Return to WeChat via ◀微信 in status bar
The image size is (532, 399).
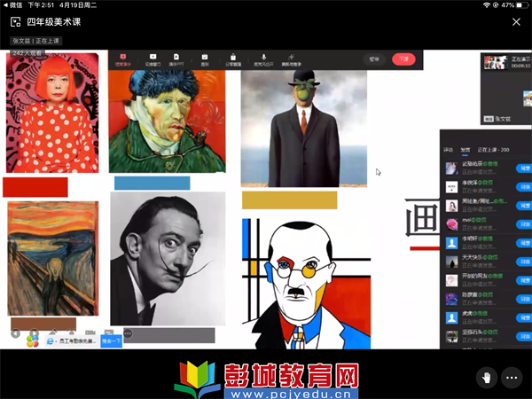point(12,5)
